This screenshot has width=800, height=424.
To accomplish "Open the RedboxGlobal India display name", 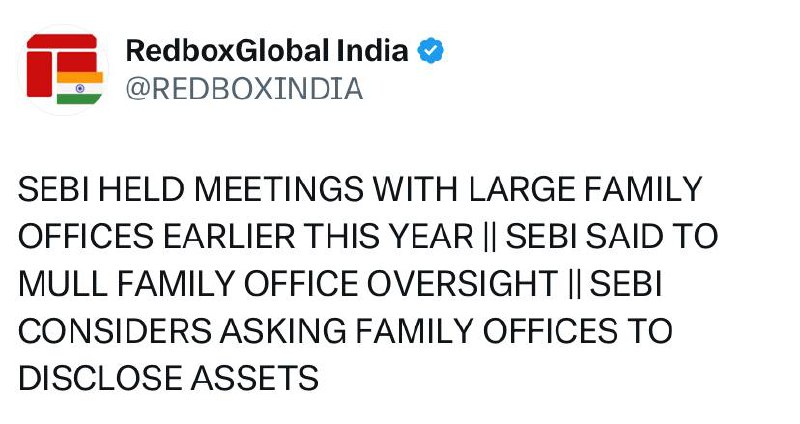I will pos(267,52).
